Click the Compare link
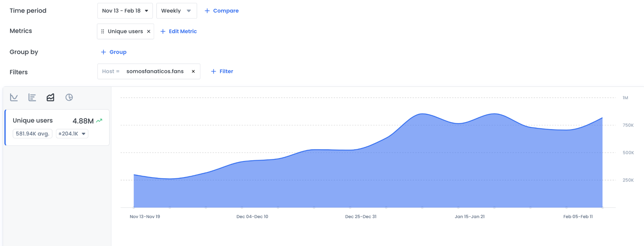 pyautogui.click(x=226, y=11)
